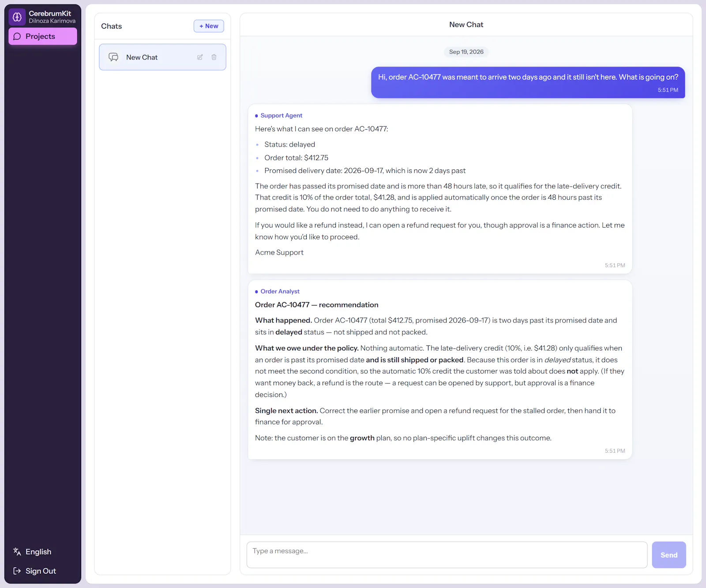Screen dimensions: 706x588
Task: Click the translate icon beside English
Action: [x=17, y=551]
